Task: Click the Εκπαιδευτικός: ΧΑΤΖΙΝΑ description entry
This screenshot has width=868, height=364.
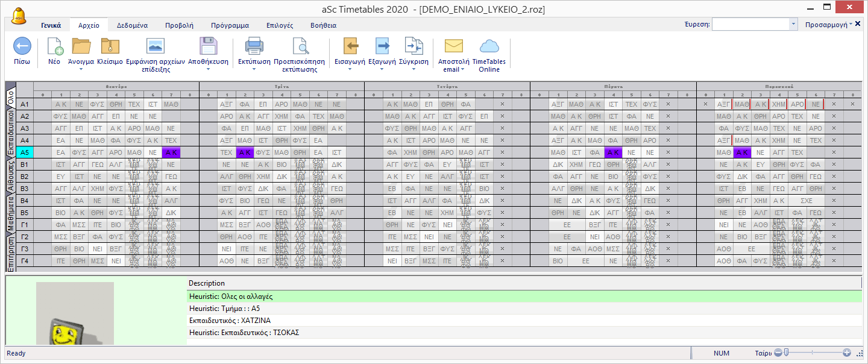Action: tap(223, 321)
